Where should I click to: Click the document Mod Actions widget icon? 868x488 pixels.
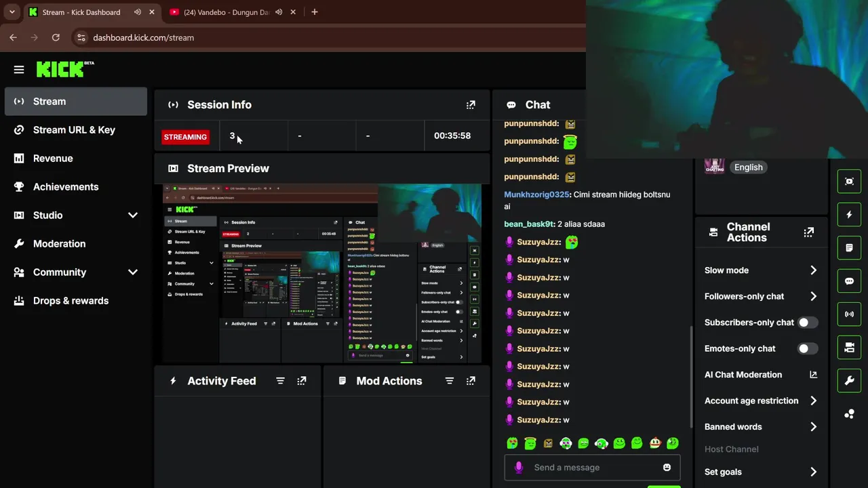(849, 248)
